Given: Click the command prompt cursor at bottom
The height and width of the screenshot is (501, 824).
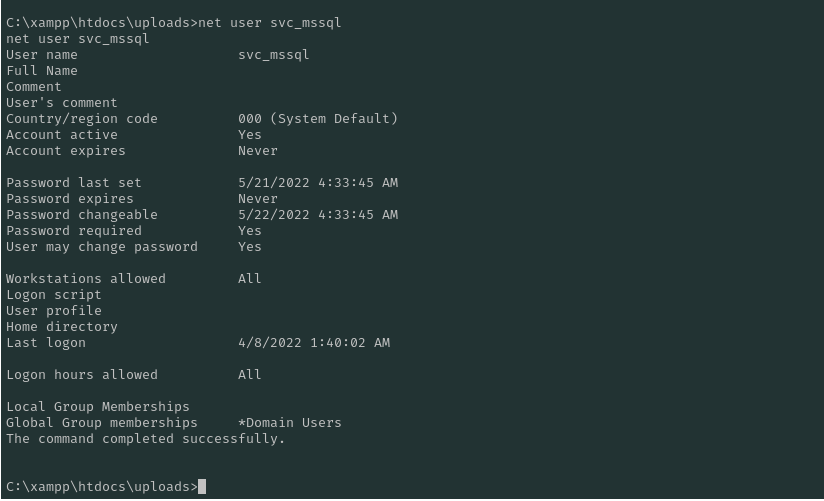Looking at the screenshot, I should point(202,487).
